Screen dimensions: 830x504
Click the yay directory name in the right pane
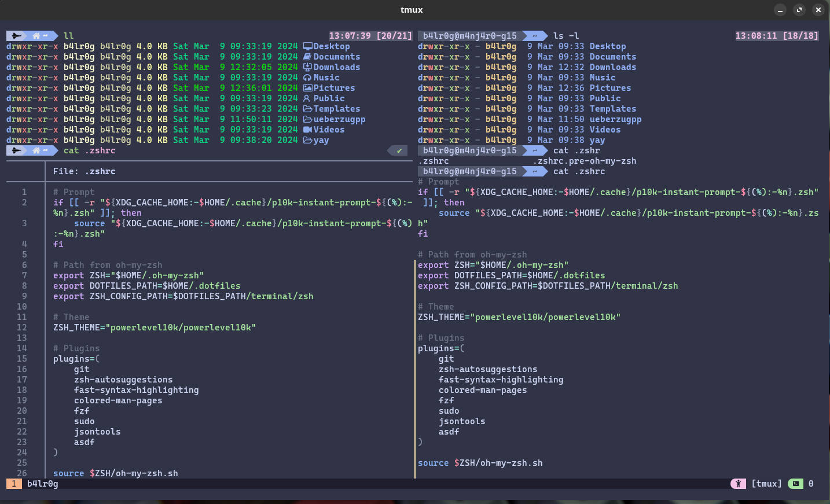(597, 140)
